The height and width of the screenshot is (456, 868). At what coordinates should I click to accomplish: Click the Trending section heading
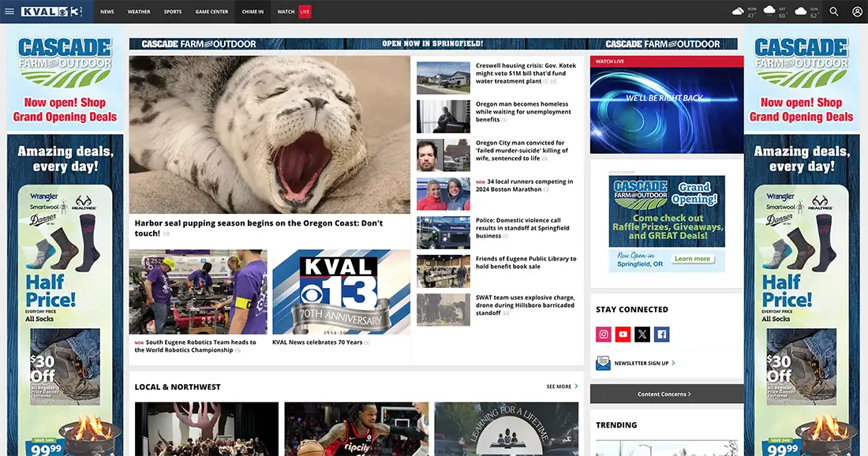[616, 425]
